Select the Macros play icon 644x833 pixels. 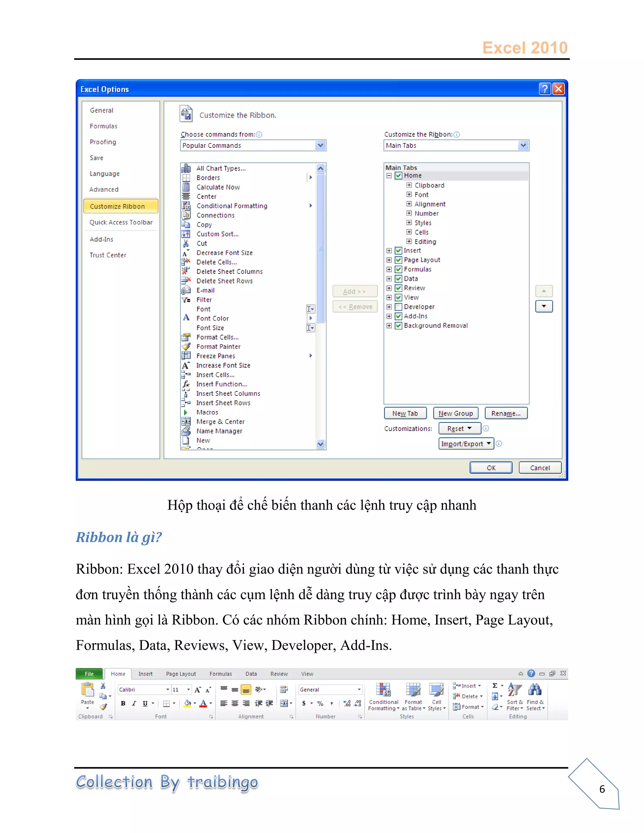(186, 412)
